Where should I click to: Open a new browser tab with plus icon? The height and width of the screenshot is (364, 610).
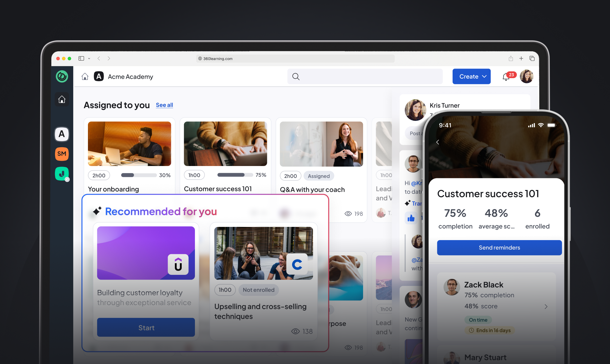tap(521, 58)
